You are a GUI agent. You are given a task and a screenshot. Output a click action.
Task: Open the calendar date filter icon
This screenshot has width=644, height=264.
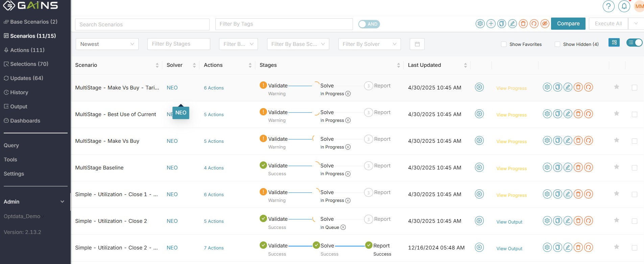(x=417, y=44)
